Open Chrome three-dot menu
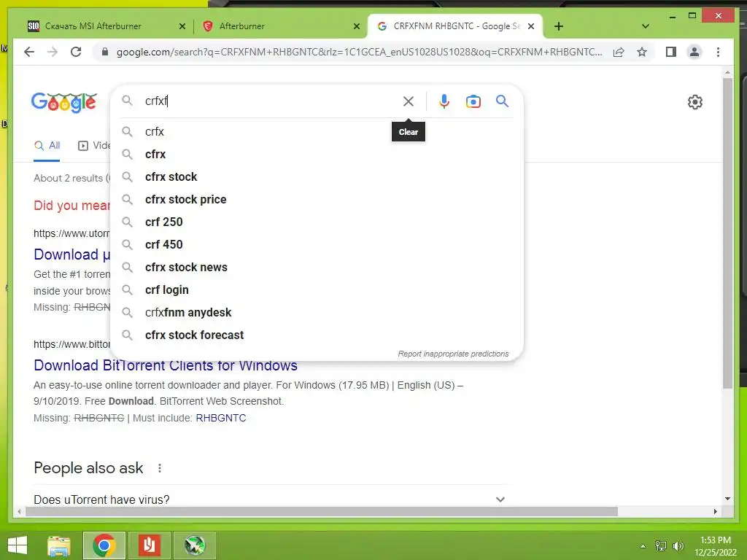This screenshot has height=560, width=747. [x=718, y=52]
